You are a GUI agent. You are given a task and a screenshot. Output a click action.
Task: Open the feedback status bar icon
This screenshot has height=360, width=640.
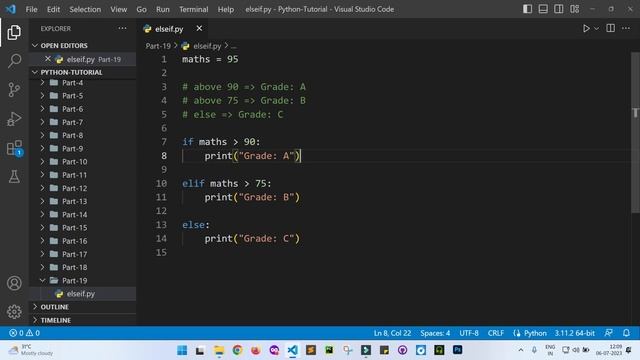tap(608, 333)
